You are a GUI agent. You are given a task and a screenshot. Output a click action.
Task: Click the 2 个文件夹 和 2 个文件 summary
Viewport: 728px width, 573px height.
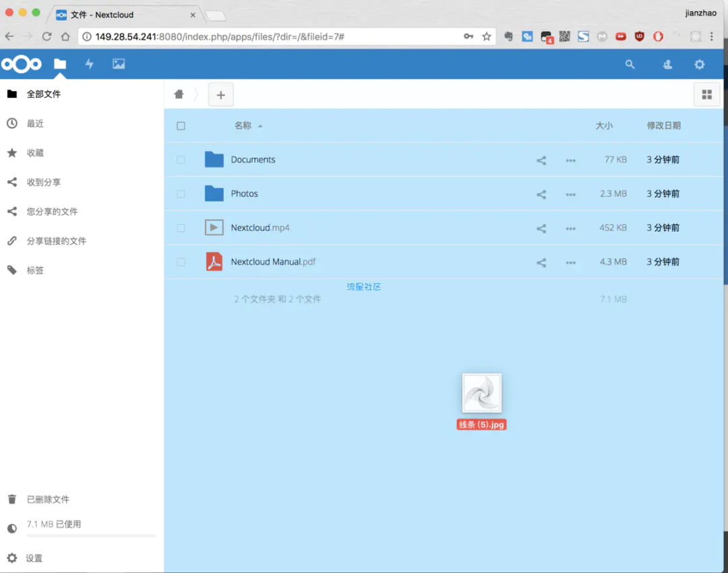tap(278, 299)
